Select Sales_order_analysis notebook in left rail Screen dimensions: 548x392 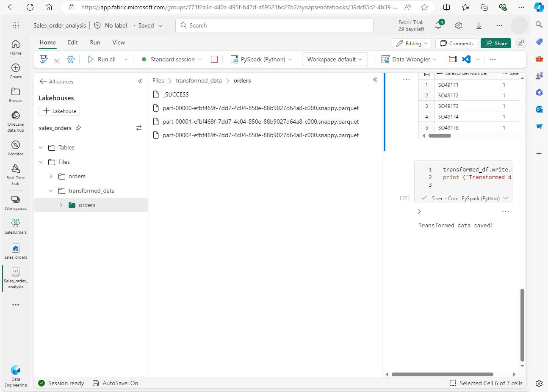tap(16, 278)
